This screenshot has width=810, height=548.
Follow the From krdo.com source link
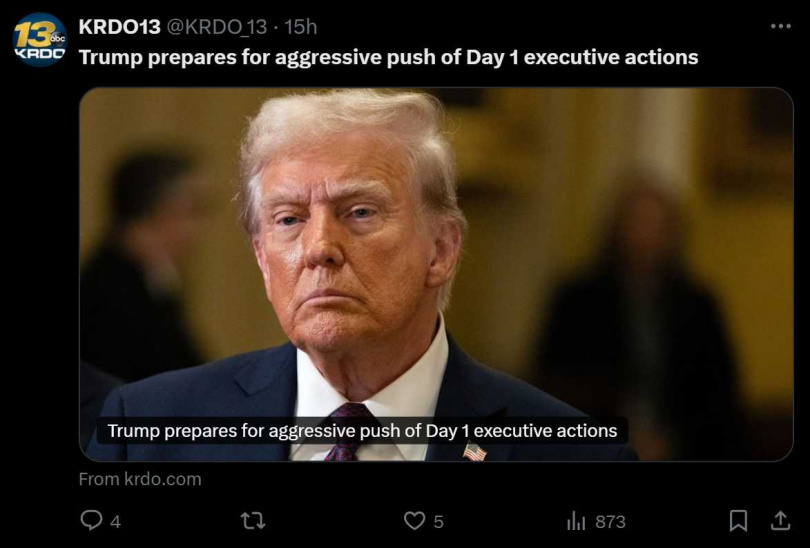[140, 479]
